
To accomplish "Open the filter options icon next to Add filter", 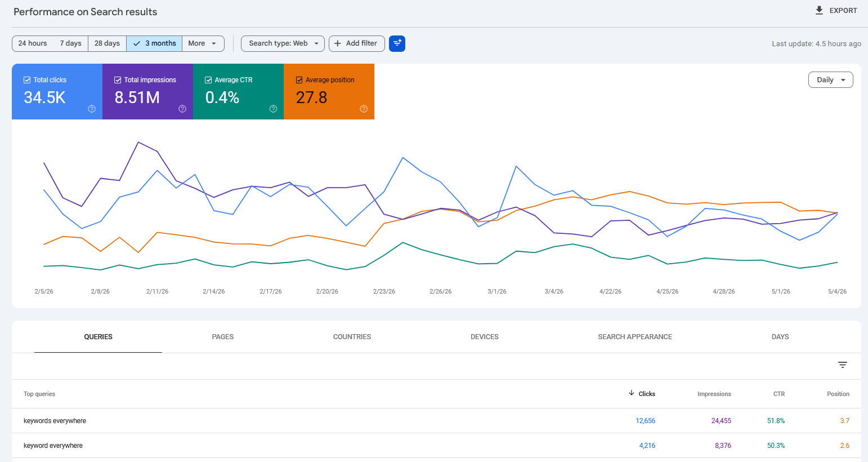I will click(397, 43).
